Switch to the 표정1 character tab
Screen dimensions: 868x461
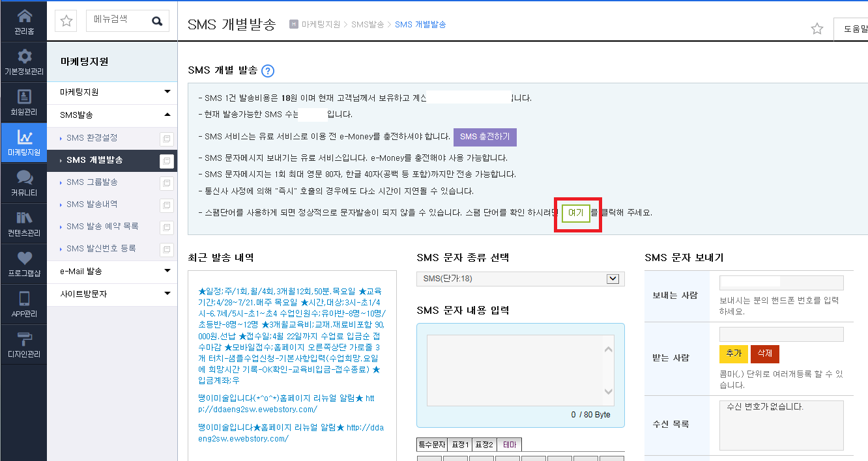(x=459, y=445)
